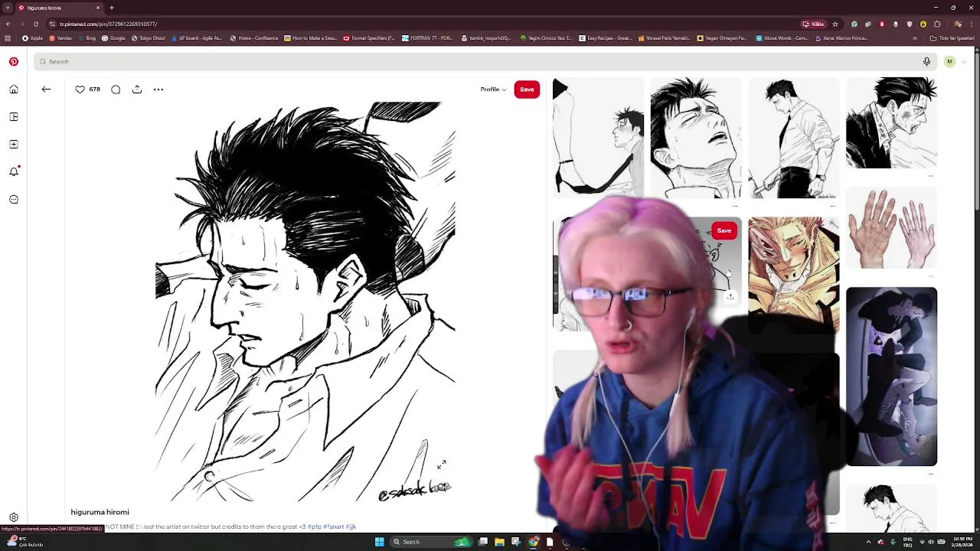Open the #fanart hashtag link
980x551 pixels.
[333, 527]
